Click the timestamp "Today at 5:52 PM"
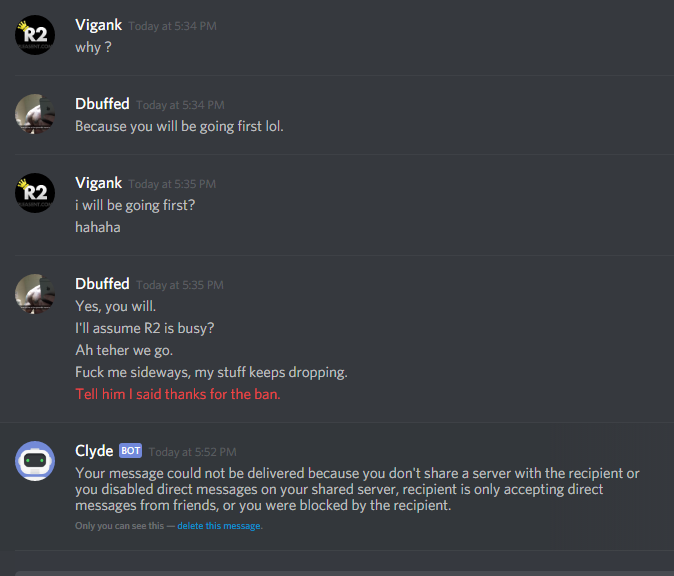This screenshot has height=576, width=674. pos(193,452)
